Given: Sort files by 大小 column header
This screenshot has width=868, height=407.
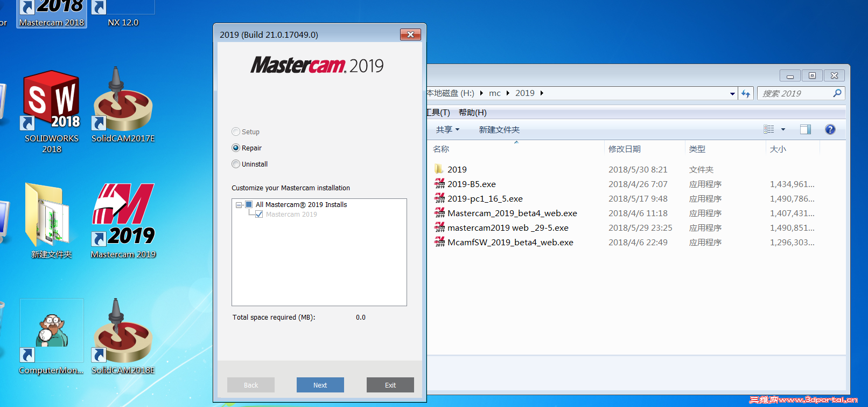Looking at the screenshot, I should [x=778, y=149].
